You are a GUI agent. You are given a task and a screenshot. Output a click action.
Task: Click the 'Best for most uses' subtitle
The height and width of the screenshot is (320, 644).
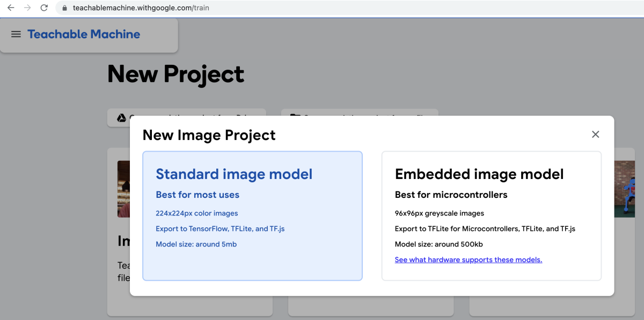(197, 195)
